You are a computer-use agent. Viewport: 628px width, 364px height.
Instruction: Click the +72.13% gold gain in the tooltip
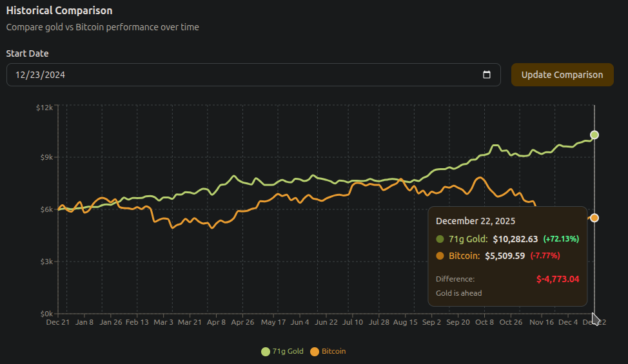[x=561, y=239]
